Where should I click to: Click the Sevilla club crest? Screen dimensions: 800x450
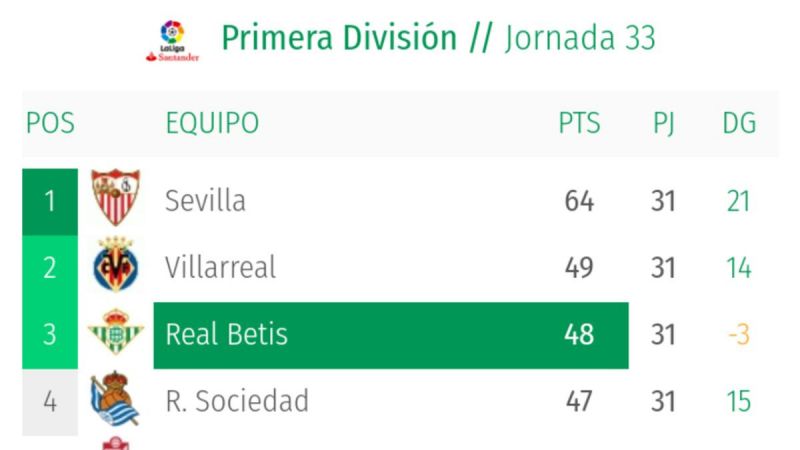point(116,199)
